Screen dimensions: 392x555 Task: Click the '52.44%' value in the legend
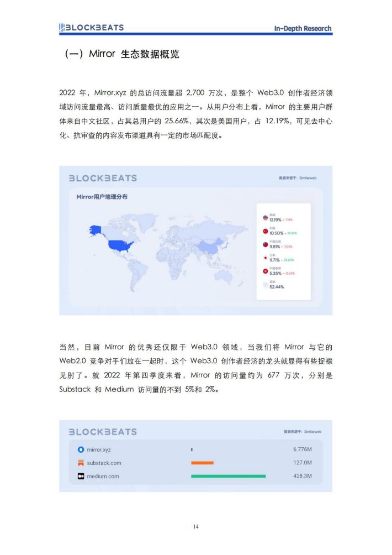(x=277, y=287)
